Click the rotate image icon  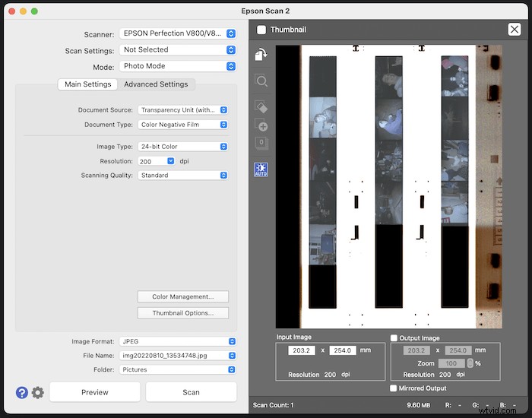click(261, 55)
